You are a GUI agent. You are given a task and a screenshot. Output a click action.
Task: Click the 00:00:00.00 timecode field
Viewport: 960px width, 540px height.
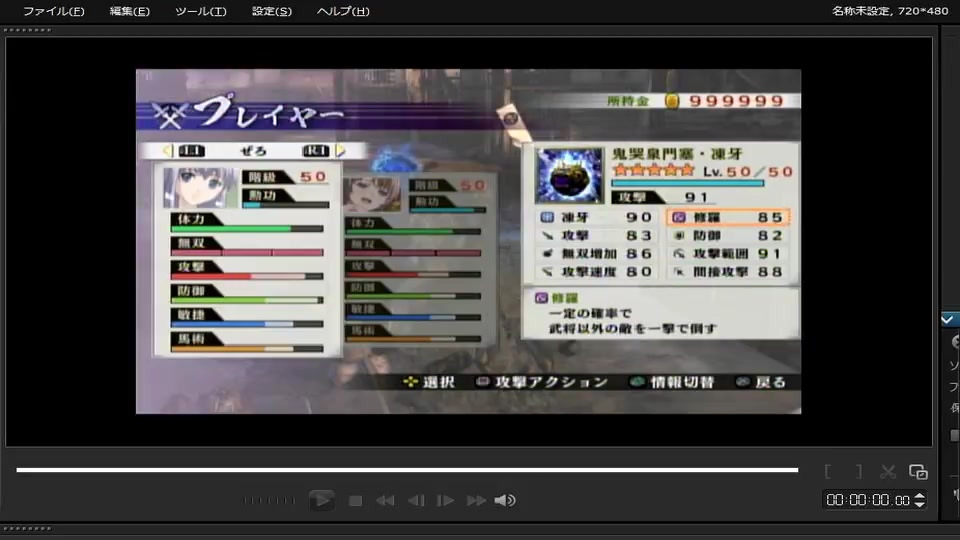(868, 500)
